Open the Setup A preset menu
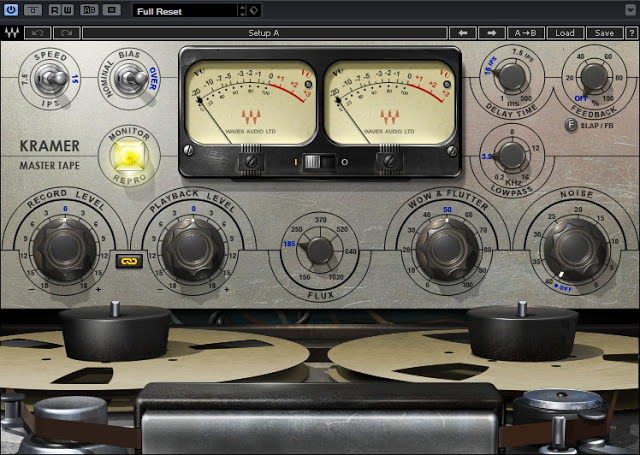This screenshot has height=455, width=640. (x=263, y=33)
